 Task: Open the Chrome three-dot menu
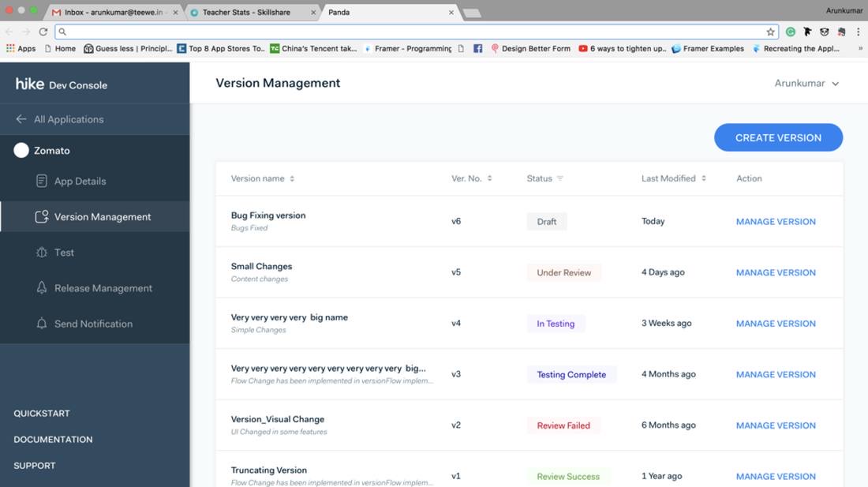coord(858,32)
